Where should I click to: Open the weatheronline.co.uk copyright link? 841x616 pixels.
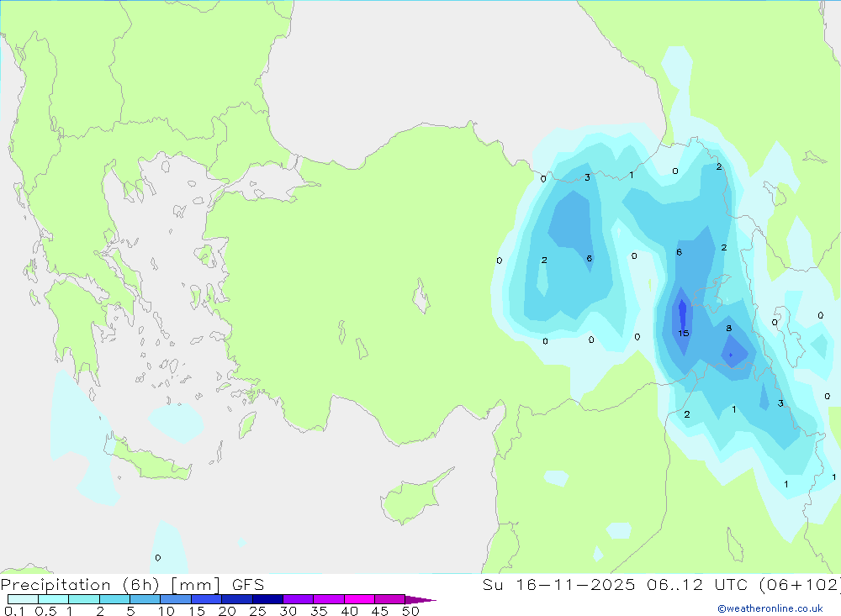[770, 608]
